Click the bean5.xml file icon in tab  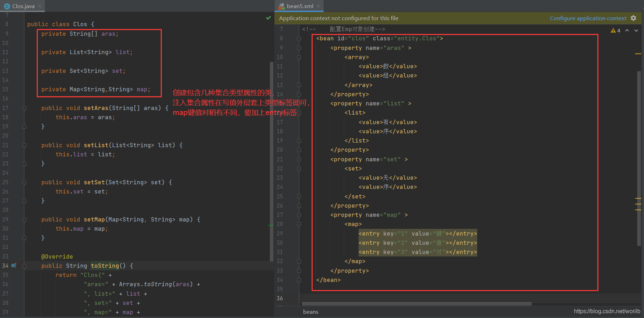point(282,6)
